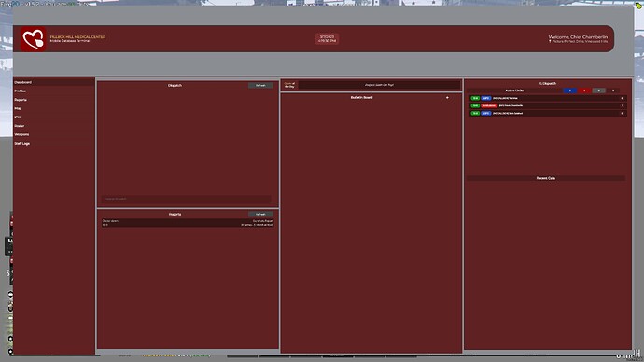Select the first unit row in Active Units
644x362 pixels.
[548, 99]
